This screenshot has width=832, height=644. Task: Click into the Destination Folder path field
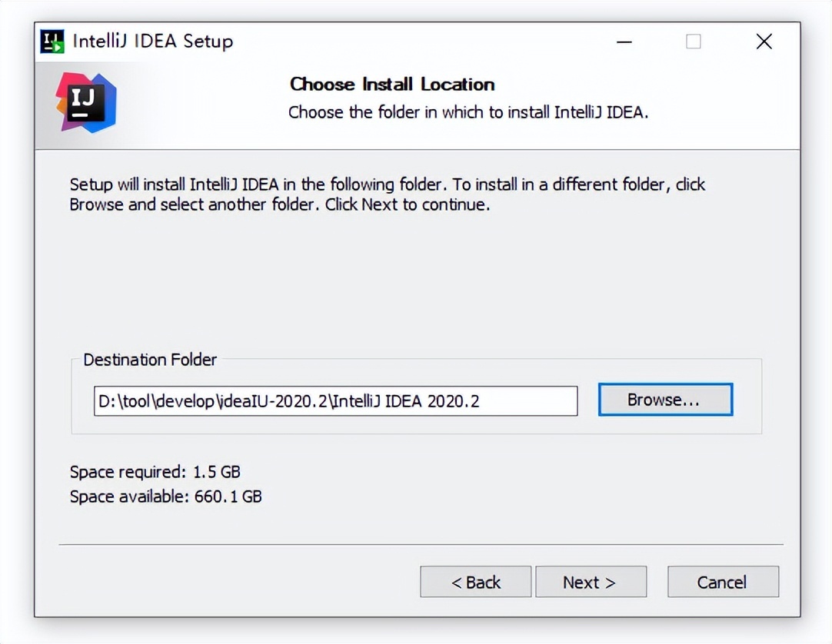click(335, 400)
